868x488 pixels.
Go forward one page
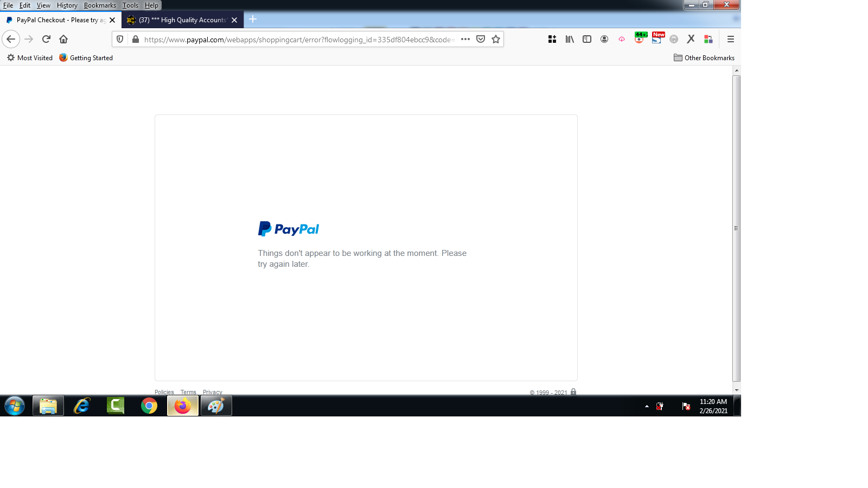(x=29, y=39)
